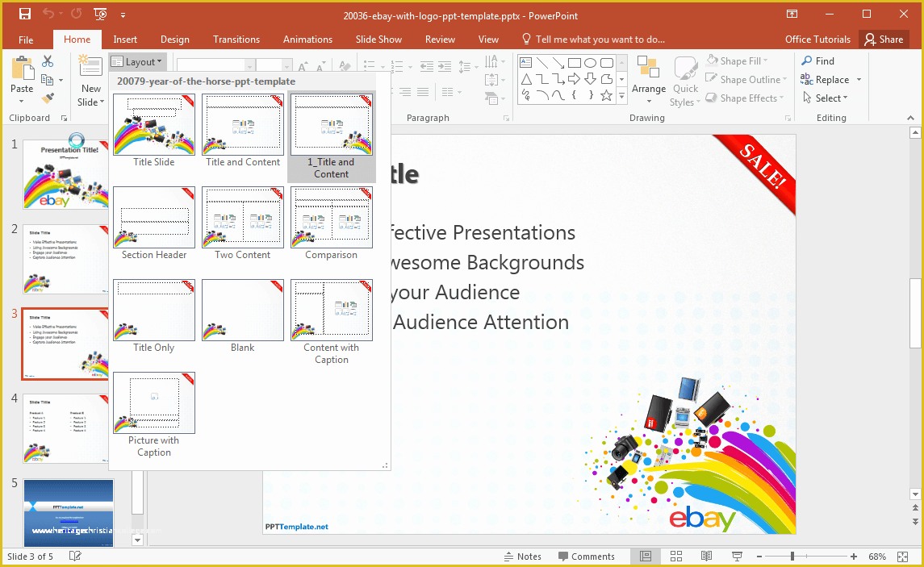
Task: Select slide 1 thumbnail
Action: tap(65, 174)
